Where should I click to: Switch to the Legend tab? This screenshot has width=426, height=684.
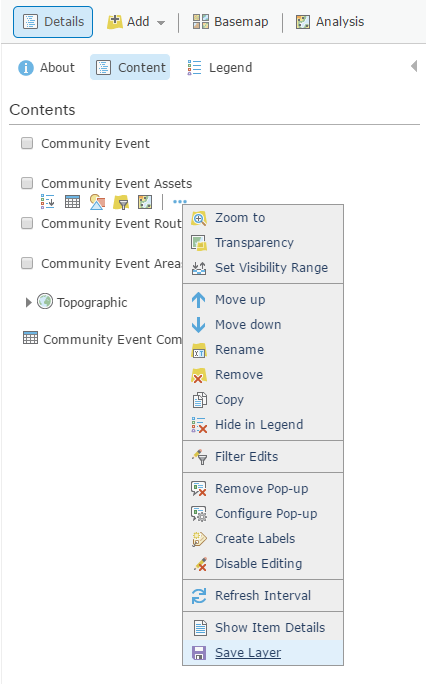coord(220,68)
